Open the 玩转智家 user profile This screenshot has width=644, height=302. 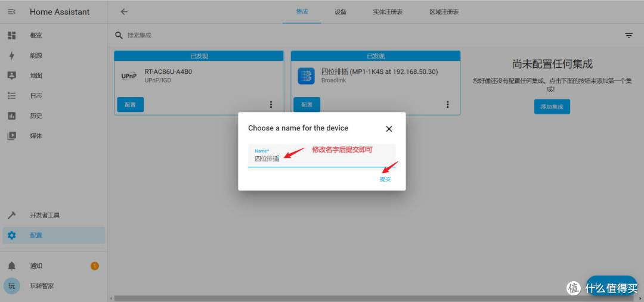click(x=42, y=286)
